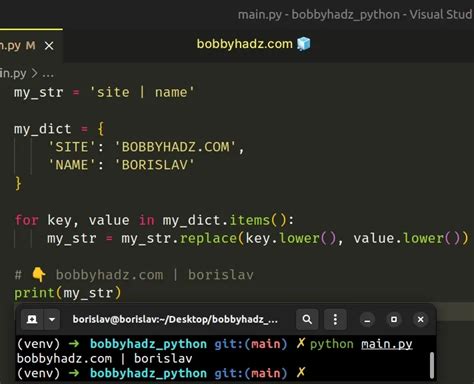Click the pointing hand emoji in comment
Viewport: 474px width, 384px height.
pos(39,275)
